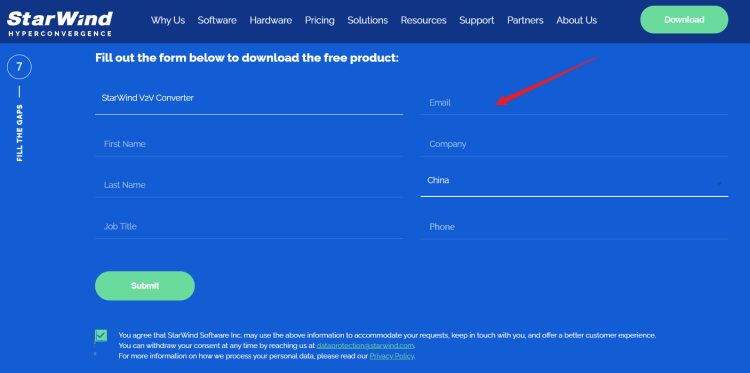
Task: Click the StarWind Hyperconvergence logo
Action: coord(60,23)
